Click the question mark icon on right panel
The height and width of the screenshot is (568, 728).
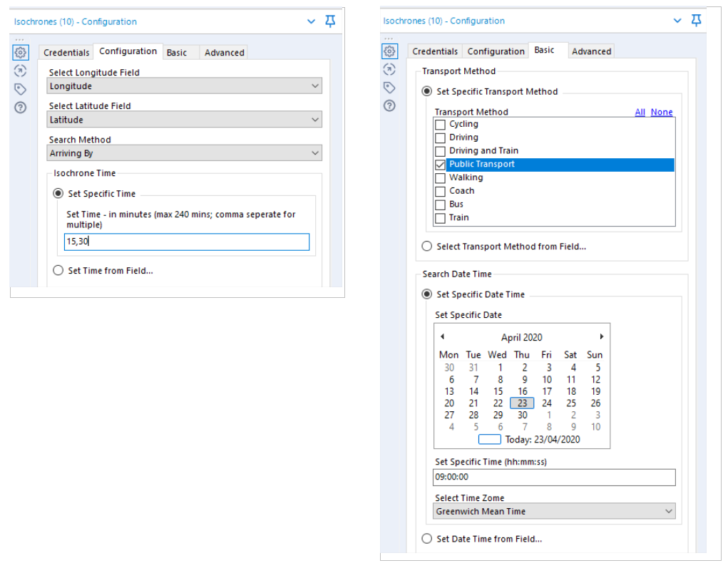point(389,105)
